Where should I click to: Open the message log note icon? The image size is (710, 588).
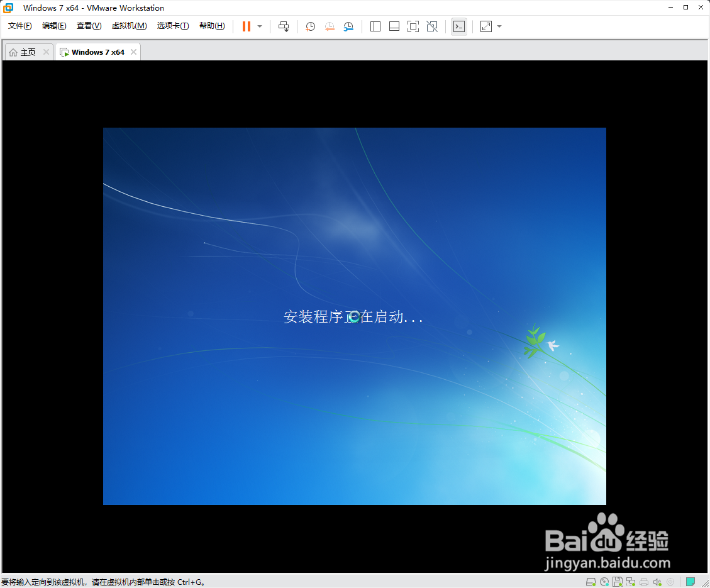tap(690, 582)
